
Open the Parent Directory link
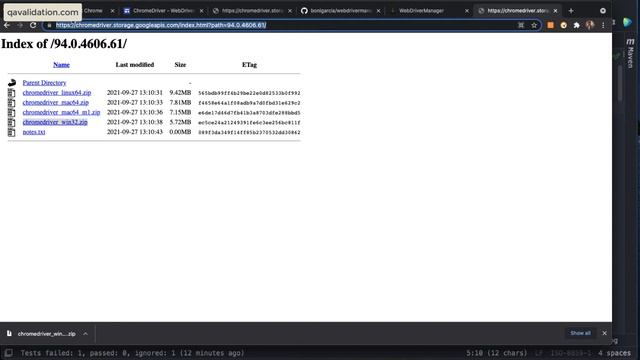point(44,83)
